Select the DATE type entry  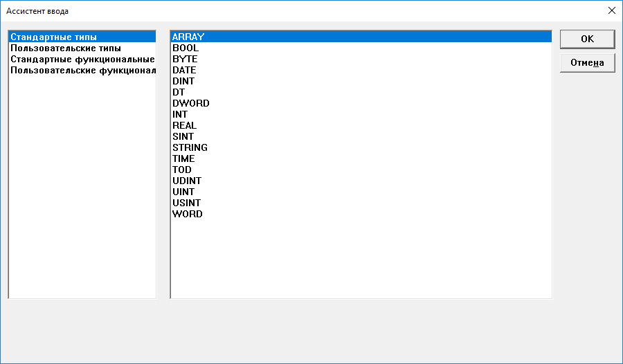click(184, 70)
